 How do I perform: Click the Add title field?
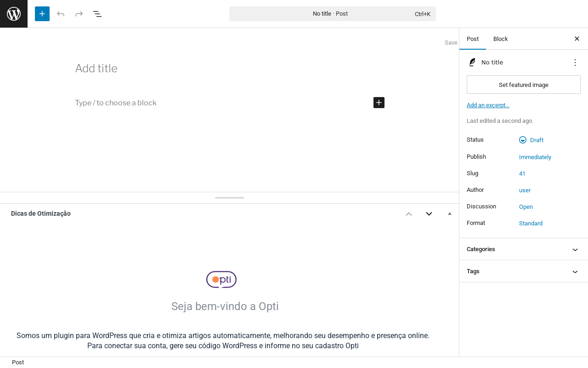coord(230,69)
